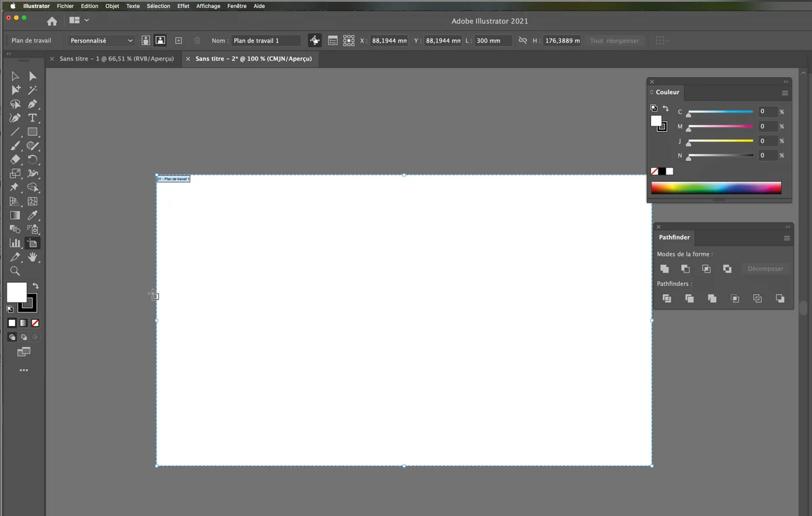This screenshot has width=812, height=516.
Task: Select the Shape Builder tool
Action: [x=32, y=187]
